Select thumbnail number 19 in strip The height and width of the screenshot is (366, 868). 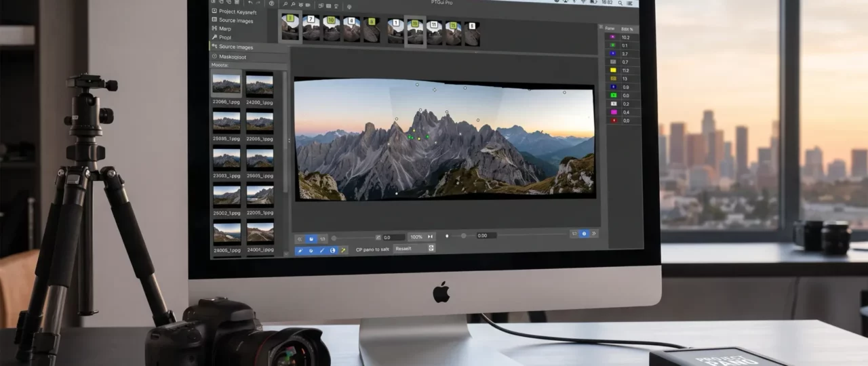pyautogui.click(x=415, y=31)
